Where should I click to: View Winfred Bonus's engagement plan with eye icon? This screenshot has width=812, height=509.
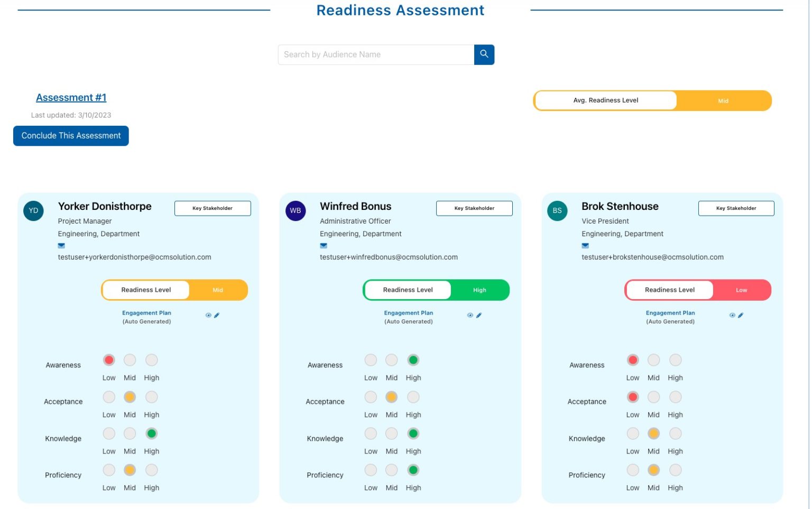click(x=470, y=314)
